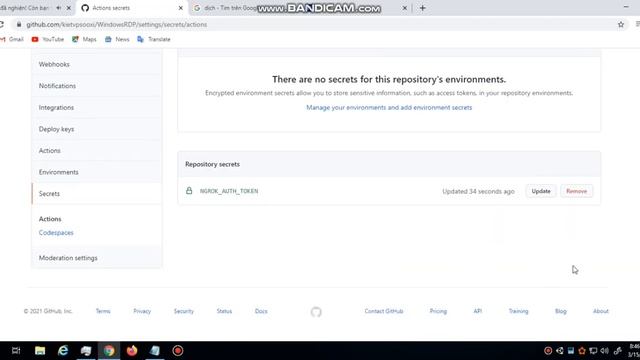Open the Codespaces secrets link
The width and height of the screenshot is (640, 360).
point(56,233)
